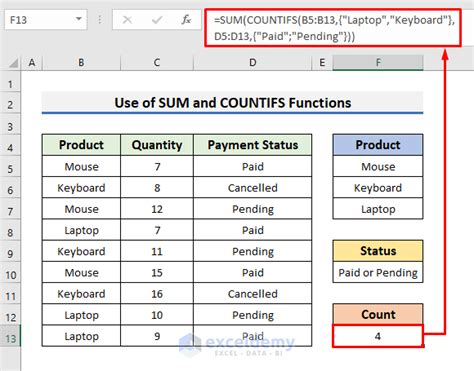Viewport: 474px width, 371px height.
Task: Click the blue 'Product' header in column F
Action: click(378, 145)
